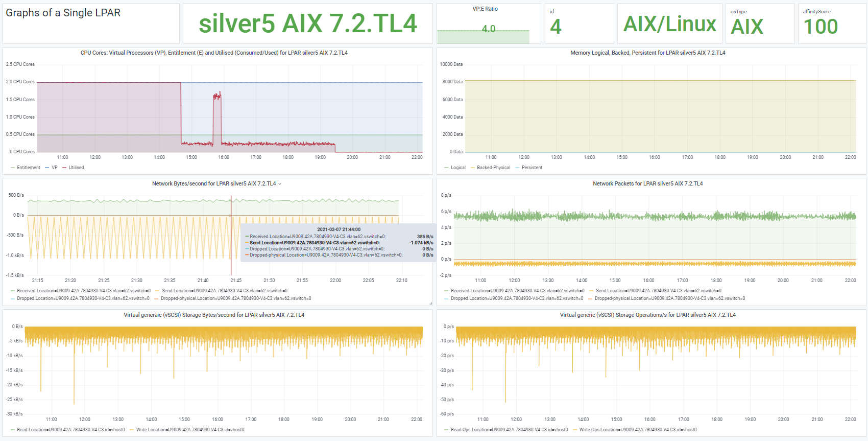Open the vSCSI Storage Bytes/second panel title menu

pyautogui.click(x=214, y=315)
